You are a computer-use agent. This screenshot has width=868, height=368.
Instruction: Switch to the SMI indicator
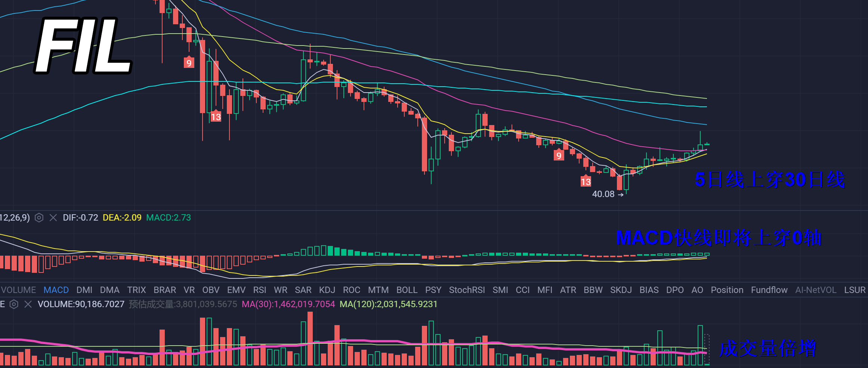pos(500,290)
